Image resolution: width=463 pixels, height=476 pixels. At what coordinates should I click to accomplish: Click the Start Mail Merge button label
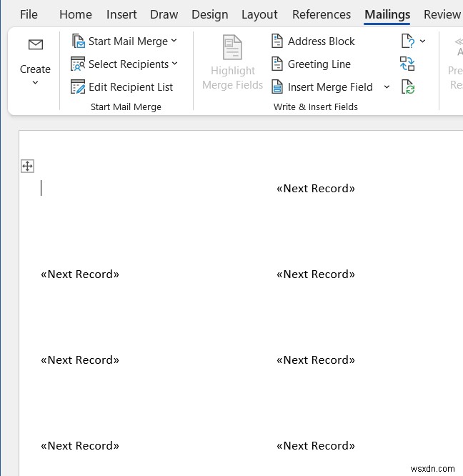[128, 41]
